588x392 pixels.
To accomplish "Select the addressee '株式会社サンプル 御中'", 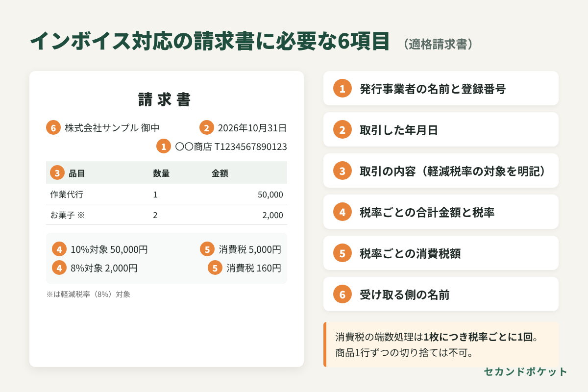I will point(112,128).
